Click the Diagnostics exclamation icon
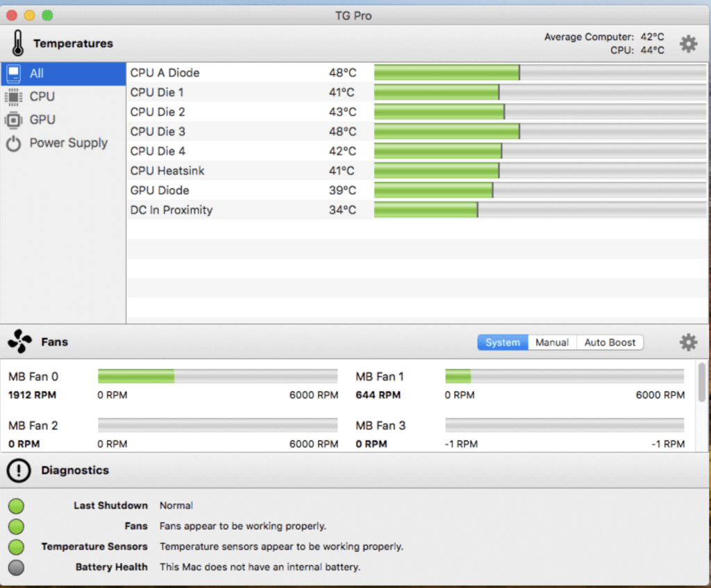The width and height of the screenshot is (711, 588). pyautogui.click(x=19, y=470)
